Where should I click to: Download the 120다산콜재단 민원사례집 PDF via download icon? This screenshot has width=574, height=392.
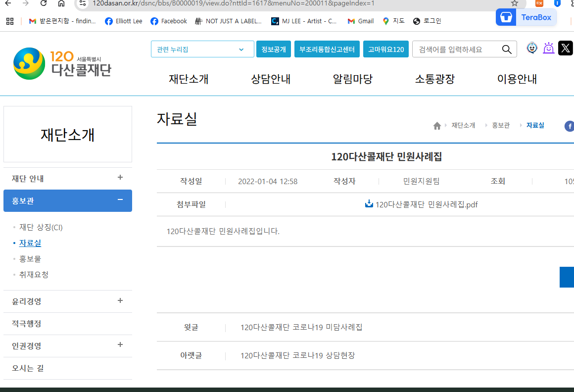pos(370,204)
